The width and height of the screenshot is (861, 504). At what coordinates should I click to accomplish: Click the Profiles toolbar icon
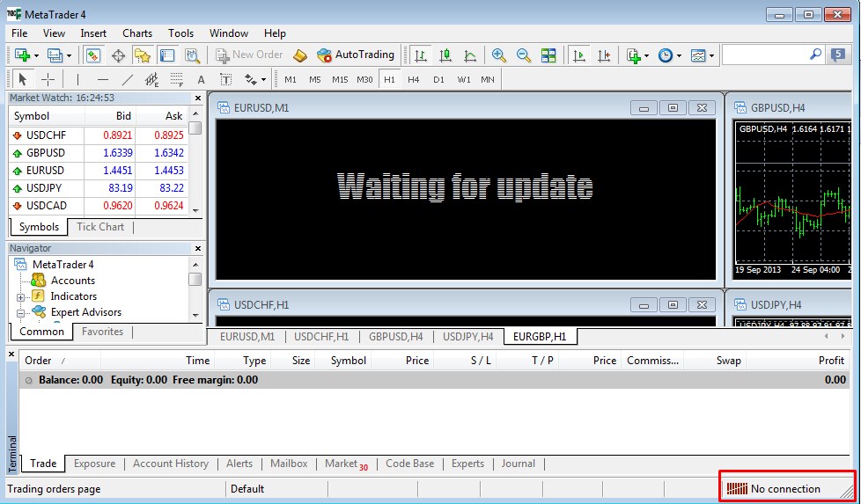(x=55, y=55)
